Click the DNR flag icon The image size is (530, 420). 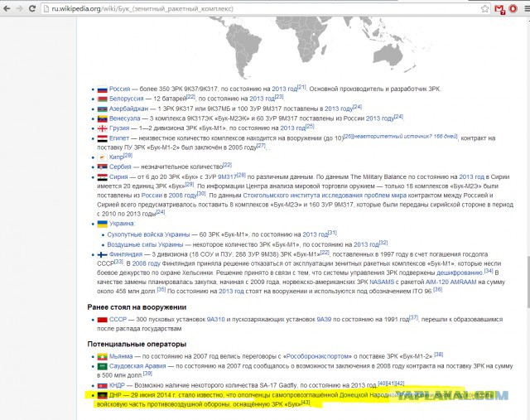coord(102,395)
